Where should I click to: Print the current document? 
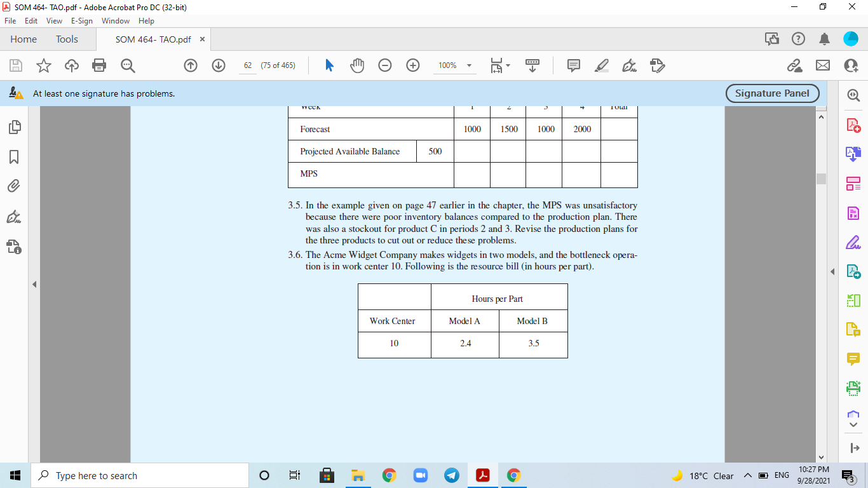98,65
